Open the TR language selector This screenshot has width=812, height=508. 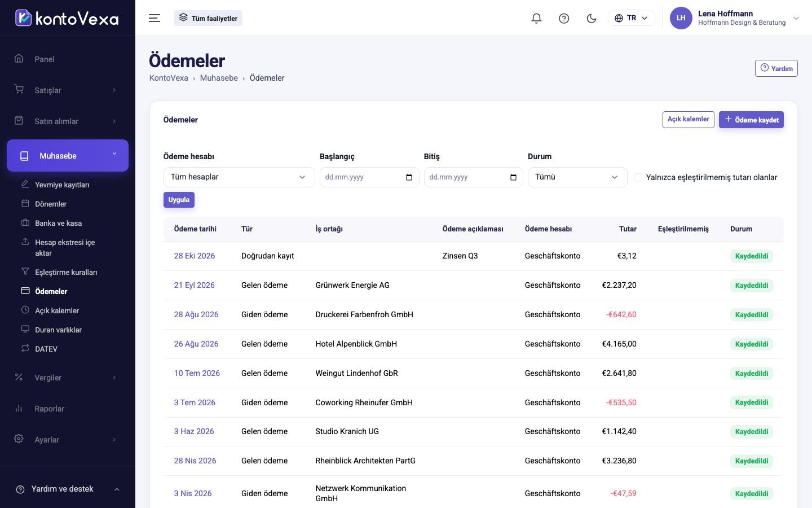(x=631, y=18)
